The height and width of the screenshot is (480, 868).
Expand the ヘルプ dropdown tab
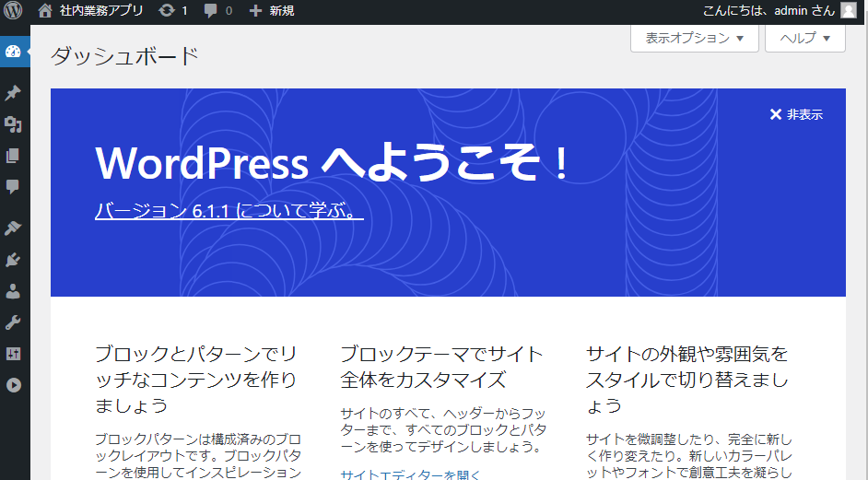pyautogui.click(x=805, y=38)
